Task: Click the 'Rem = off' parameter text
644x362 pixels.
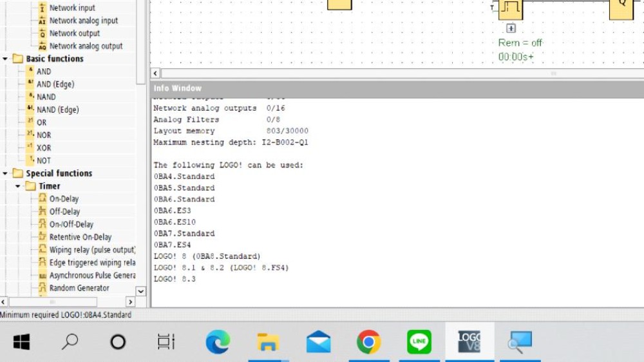Action: 520,43
